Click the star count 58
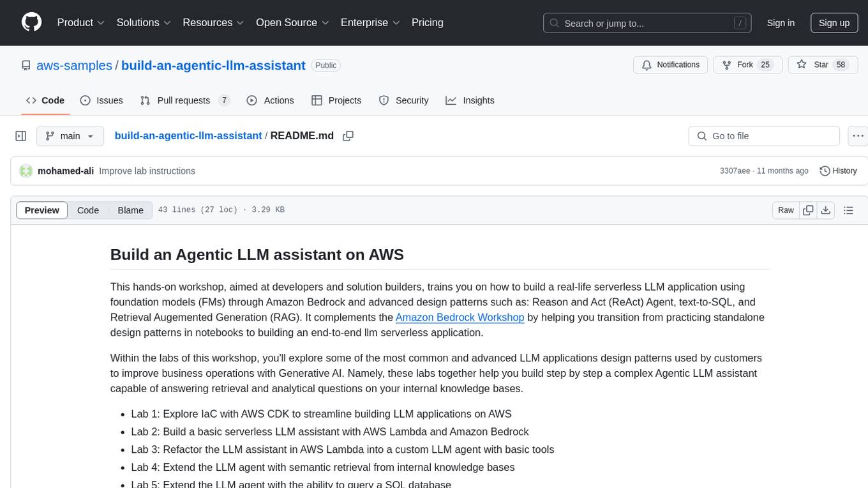The height and width of the screenshot is (488, 868). tap(841, 65)
